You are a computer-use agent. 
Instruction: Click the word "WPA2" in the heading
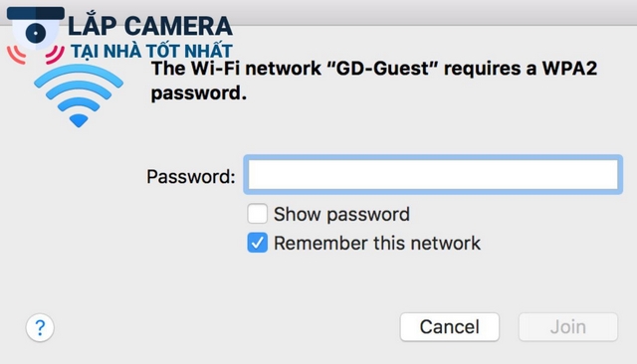click(569, 68)
